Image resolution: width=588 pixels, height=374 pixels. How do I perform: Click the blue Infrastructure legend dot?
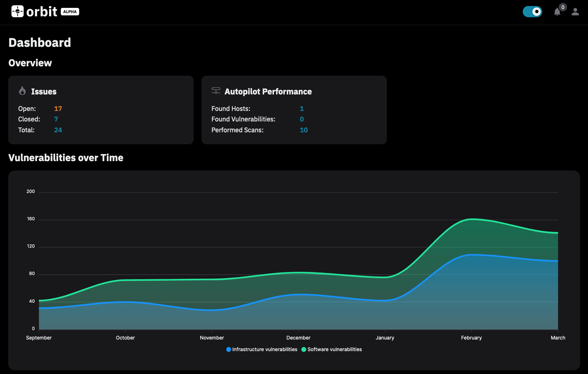pos(229,349)
